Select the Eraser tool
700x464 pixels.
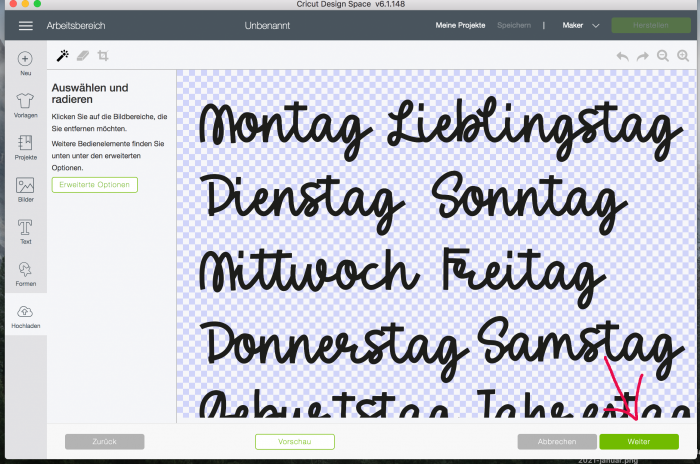[x=83, y=57]
